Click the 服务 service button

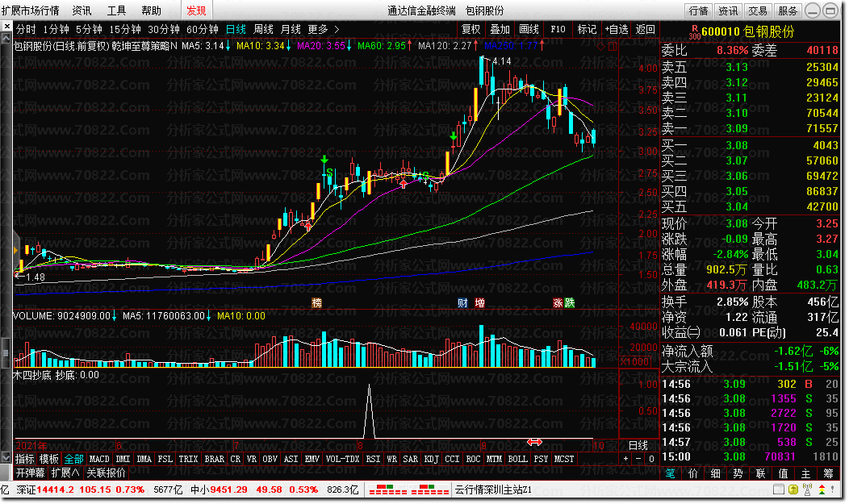pyautogui.click(x=788, y=10)
